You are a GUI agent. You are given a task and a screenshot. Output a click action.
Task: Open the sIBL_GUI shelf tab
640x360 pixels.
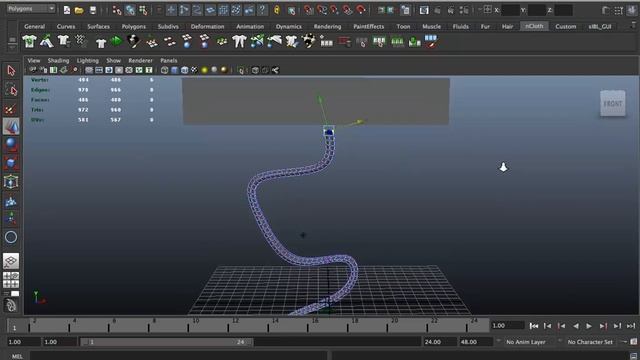pyautogui.click(x=600, y=26)
